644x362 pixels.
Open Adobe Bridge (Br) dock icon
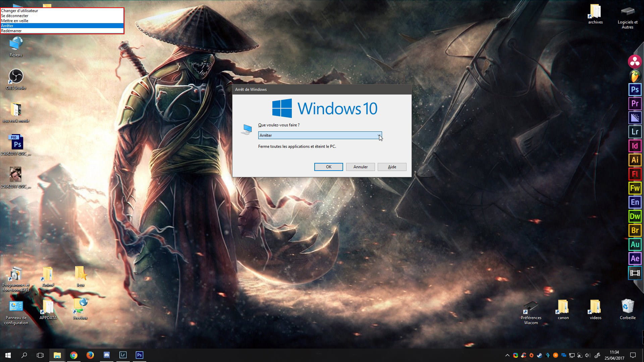(635, 230)
